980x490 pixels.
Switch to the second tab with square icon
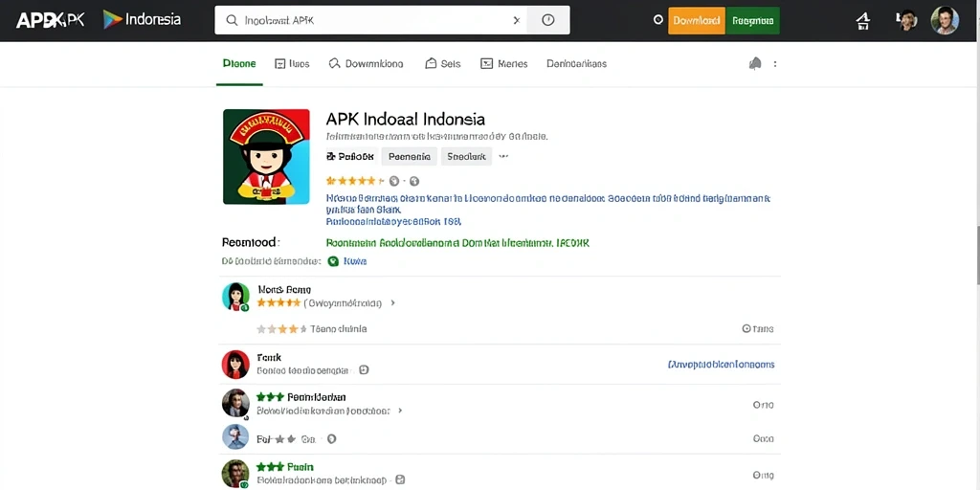point(292,64)
